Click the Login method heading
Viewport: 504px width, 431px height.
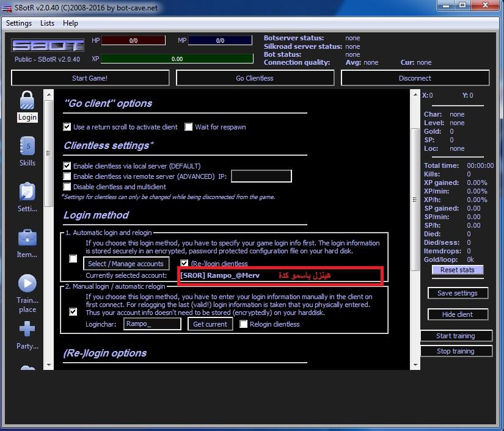[96, 215]
